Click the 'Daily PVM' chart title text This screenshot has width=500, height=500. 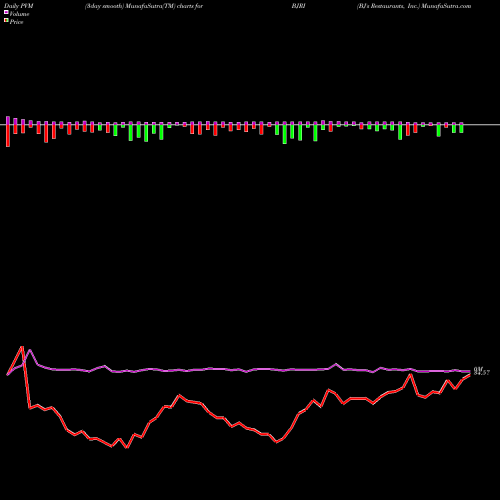tap(19, 6)
